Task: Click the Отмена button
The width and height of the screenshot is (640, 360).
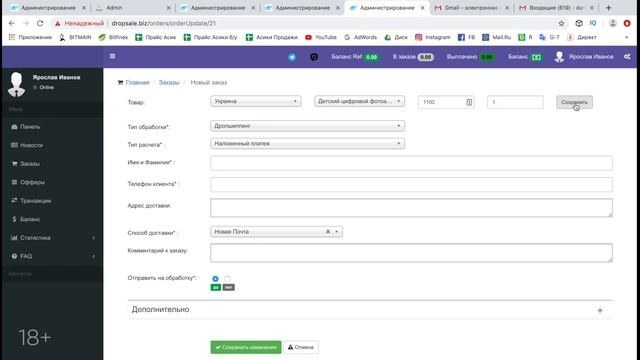Action: coord(301,347)
